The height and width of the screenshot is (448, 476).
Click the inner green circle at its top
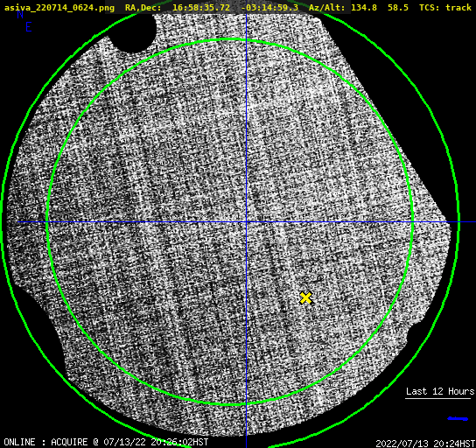coord(229,39)
